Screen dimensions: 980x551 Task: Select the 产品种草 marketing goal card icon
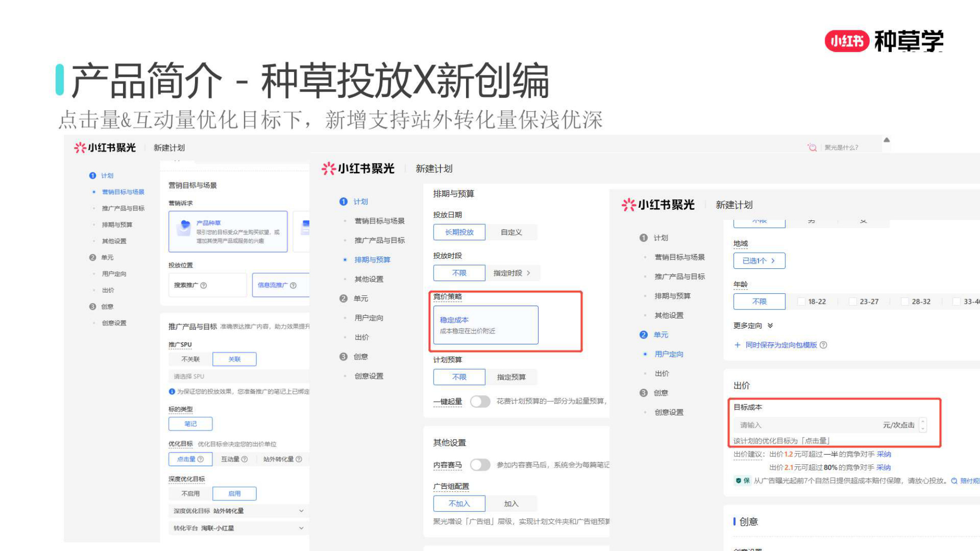point(185,227)
